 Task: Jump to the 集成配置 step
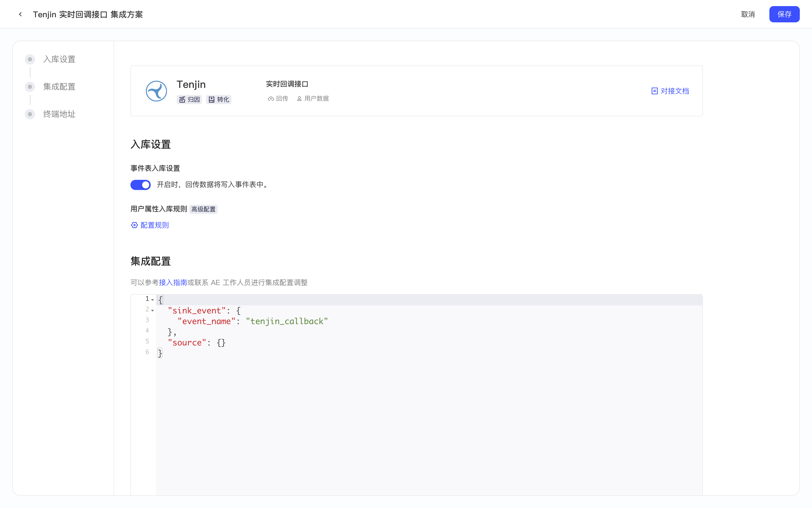[x=59, y=87]
